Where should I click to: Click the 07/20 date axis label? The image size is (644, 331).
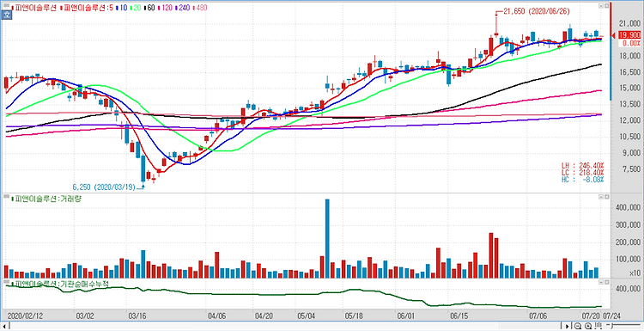coord(591,316)
